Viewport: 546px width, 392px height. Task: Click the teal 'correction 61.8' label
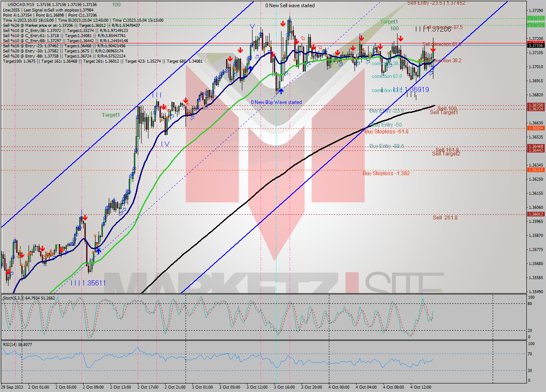(x=386, y=76)
